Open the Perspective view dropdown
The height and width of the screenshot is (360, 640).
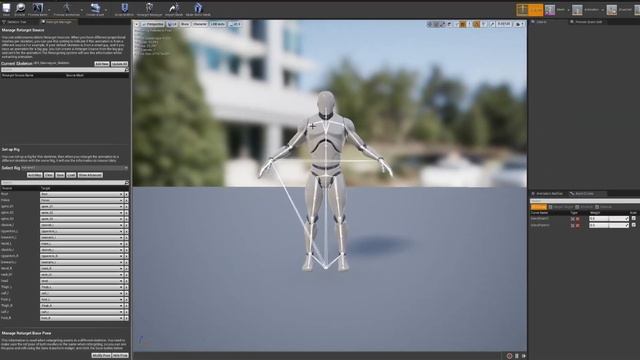click(153, 24)
